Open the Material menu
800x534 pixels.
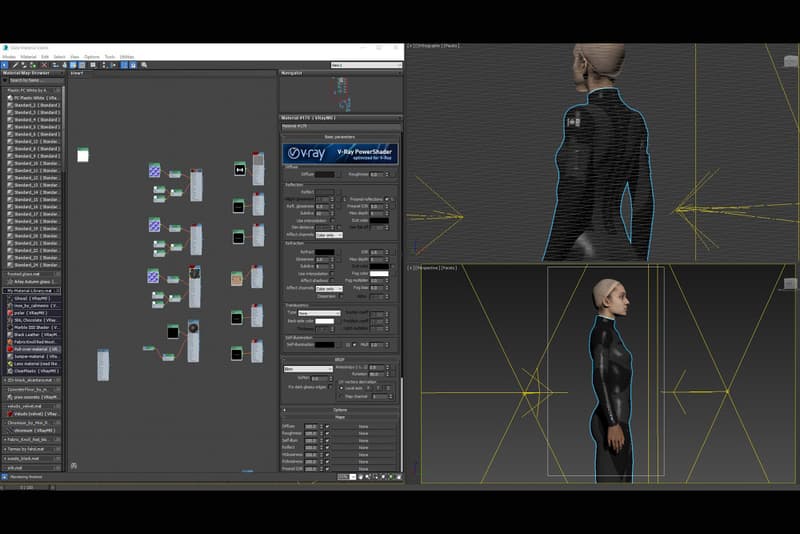(28, 57)
